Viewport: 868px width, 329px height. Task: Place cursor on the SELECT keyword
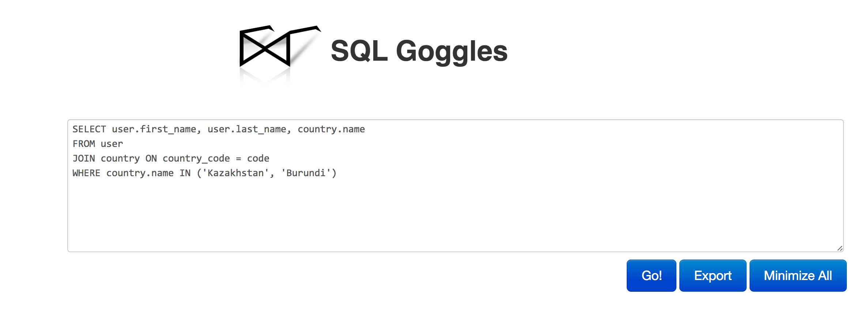(89, 129)
